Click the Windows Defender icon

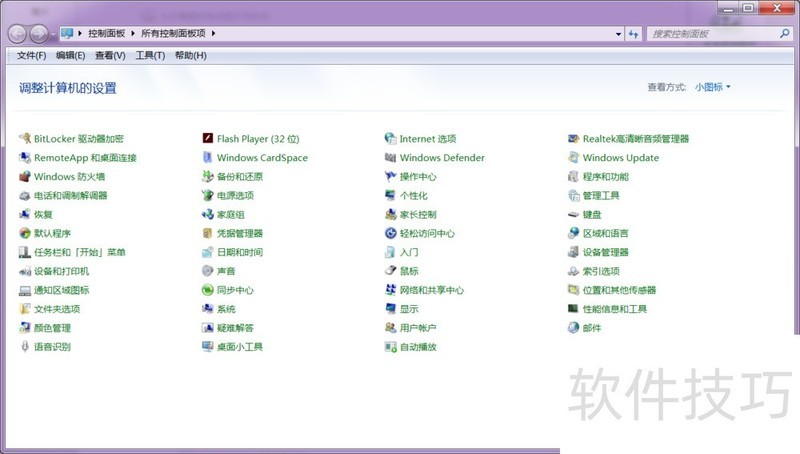(x=390, y=158)
